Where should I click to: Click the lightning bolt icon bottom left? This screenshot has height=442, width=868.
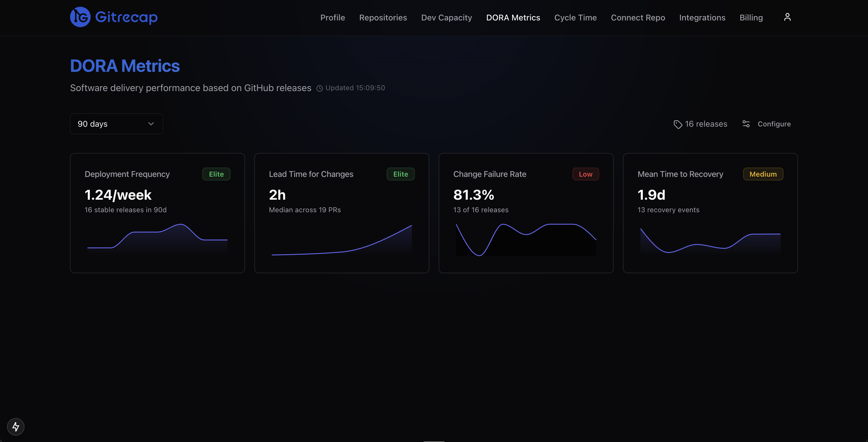click(x=15, y=427)
